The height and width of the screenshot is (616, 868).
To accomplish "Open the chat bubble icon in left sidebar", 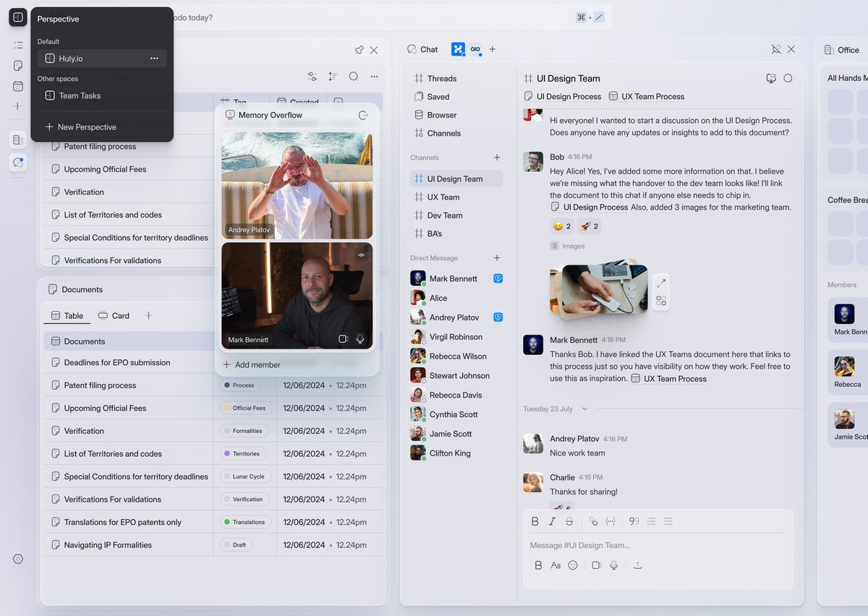I will [18, 162].
